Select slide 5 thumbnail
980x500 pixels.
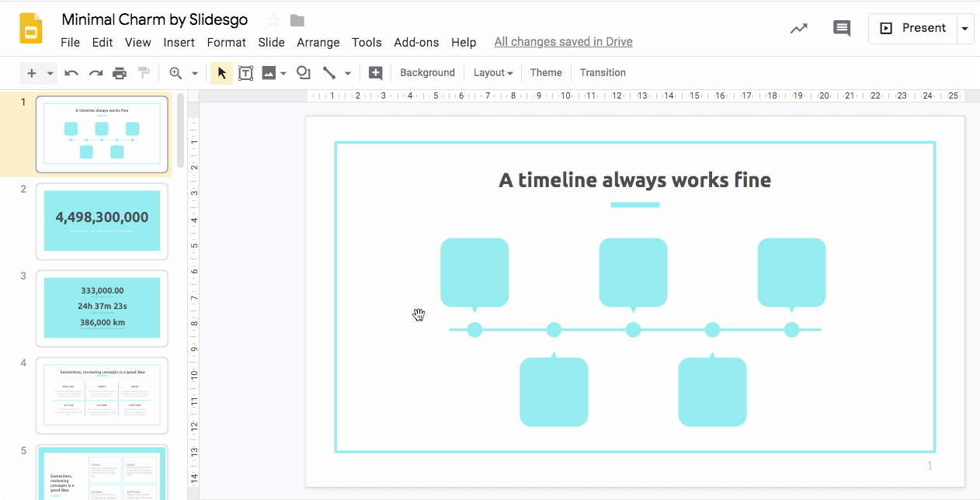[x=102, y=473]
